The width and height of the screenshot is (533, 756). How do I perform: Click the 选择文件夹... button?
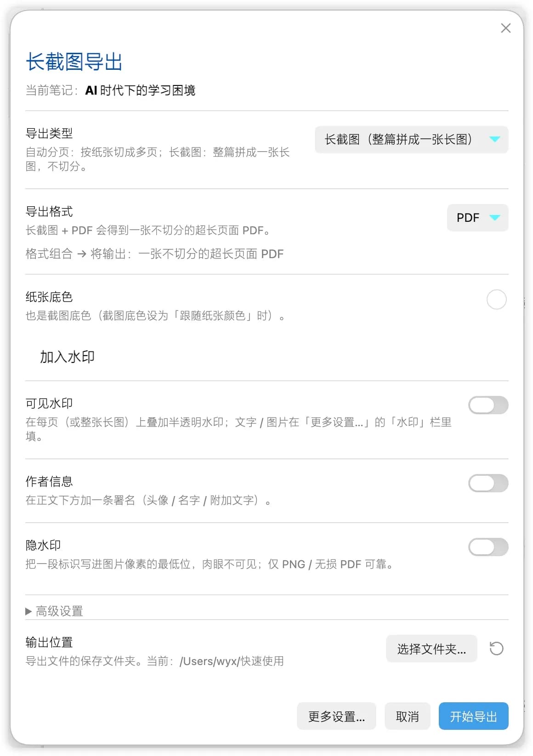point(431,649)
